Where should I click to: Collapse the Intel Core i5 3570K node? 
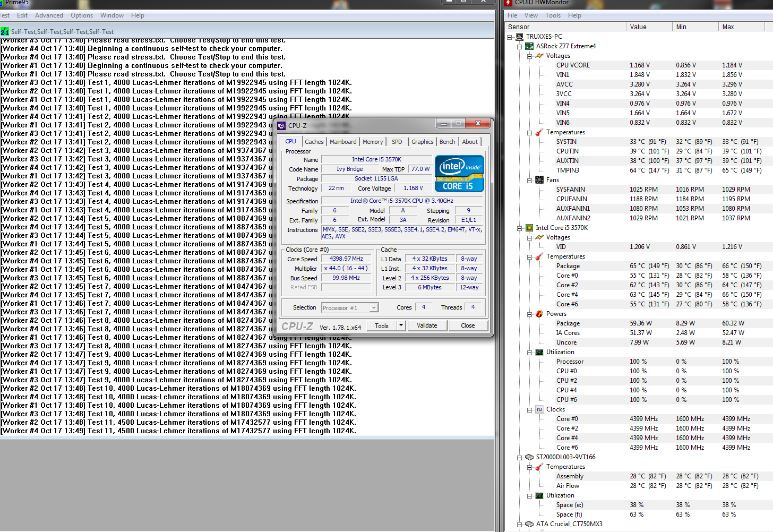(x=520, y=228)
